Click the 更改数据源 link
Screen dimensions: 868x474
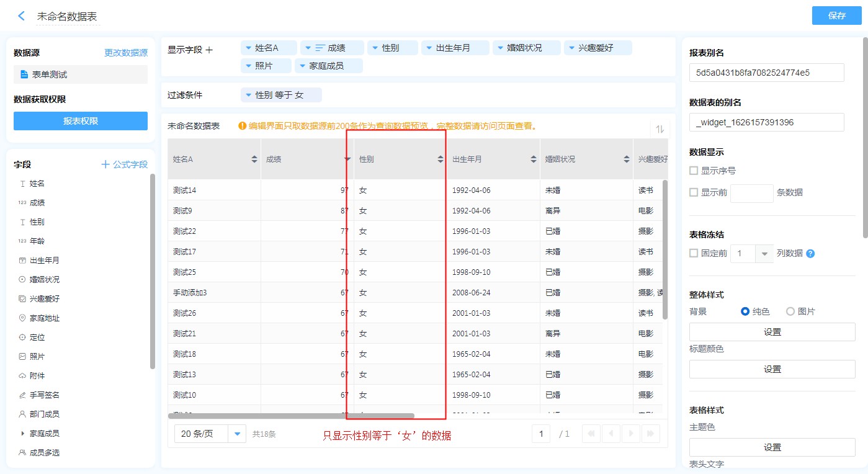pyautogui.click(x=126, y=53)
